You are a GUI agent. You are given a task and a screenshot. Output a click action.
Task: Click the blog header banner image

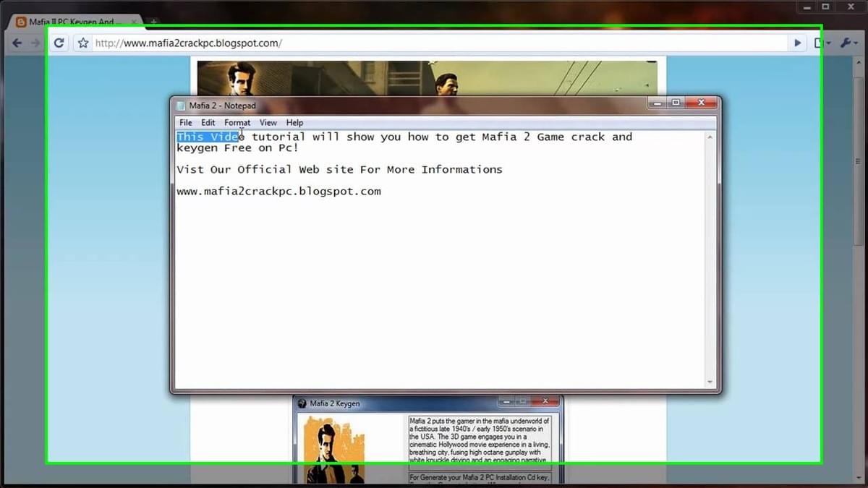tap(427, 78)
